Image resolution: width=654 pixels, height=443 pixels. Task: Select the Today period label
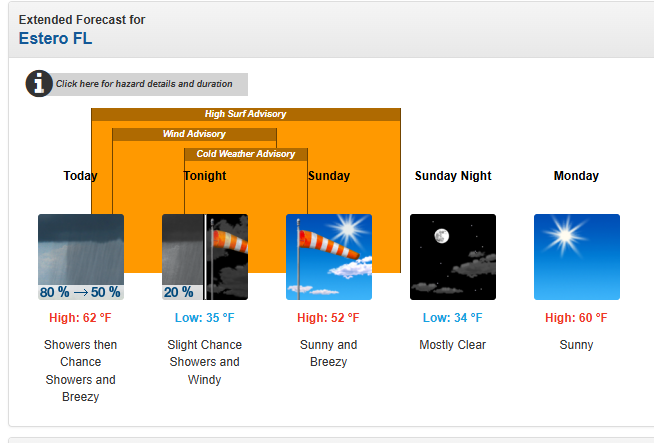[x=81, y=176]
